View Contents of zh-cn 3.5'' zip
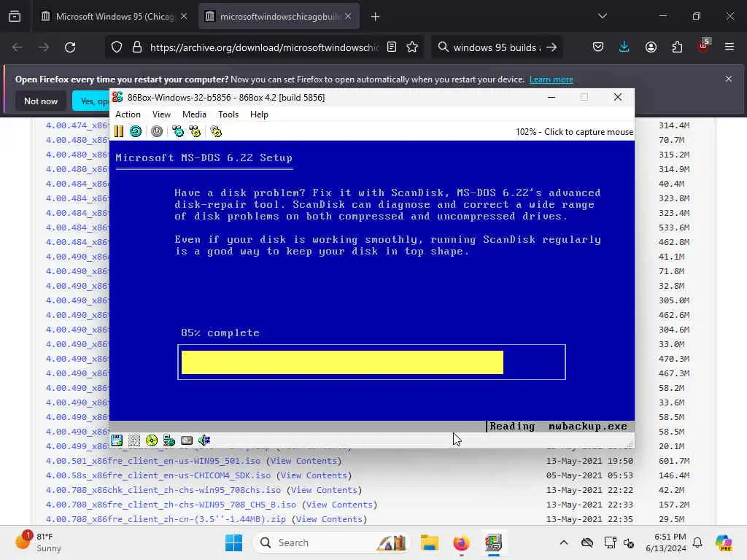Viewport: 747px width, 560px height. [x=329, y=519]
